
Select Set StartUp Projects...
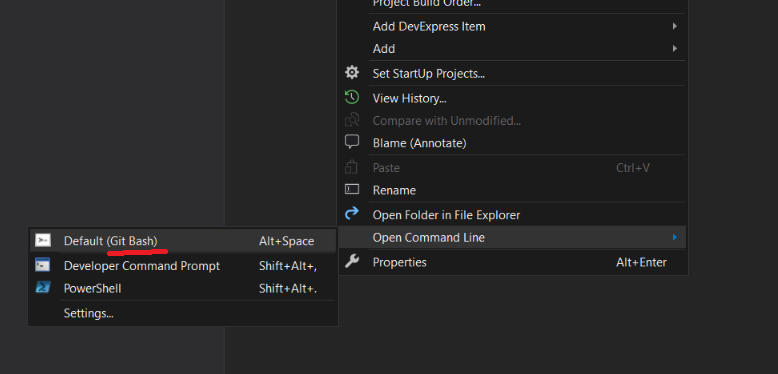pos(512,73)
